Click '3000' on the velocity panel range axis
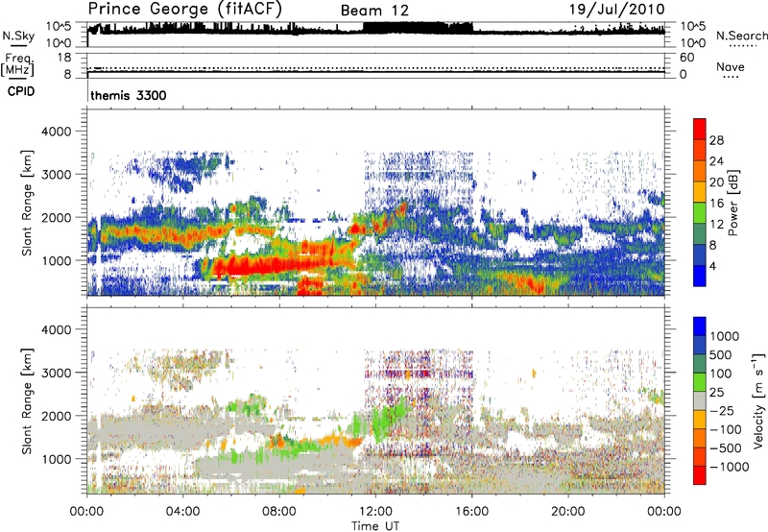This screenshot has width=768, height=532. point(56,373)
